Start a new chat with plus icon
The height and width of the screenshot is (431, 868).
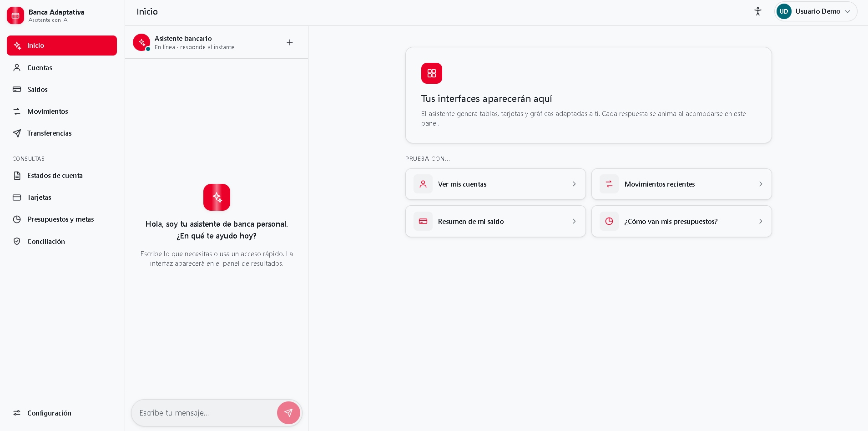[290, 42]
